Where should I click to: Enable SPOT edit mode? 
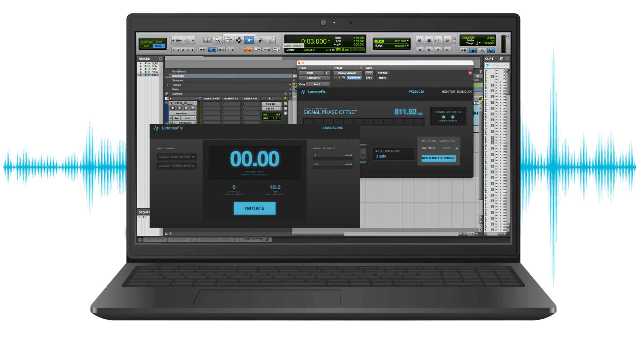pos(159,42)
